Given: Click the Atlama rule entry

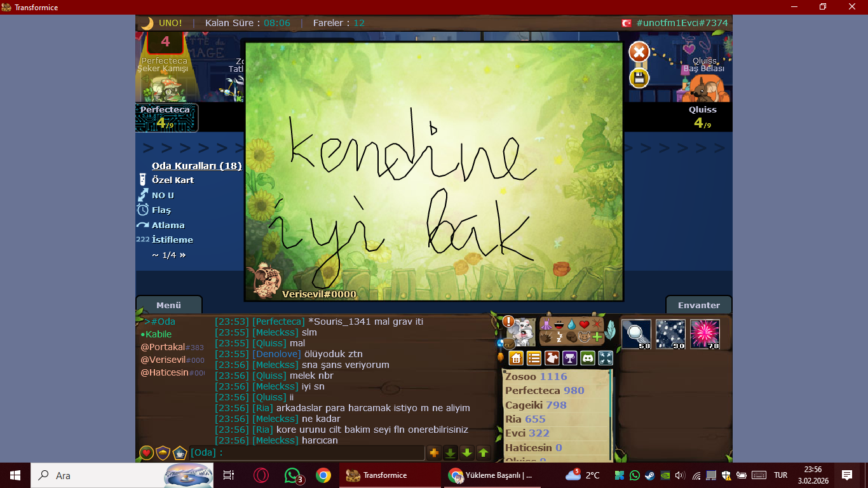Looking at the screenshot, I should point(168,225).
